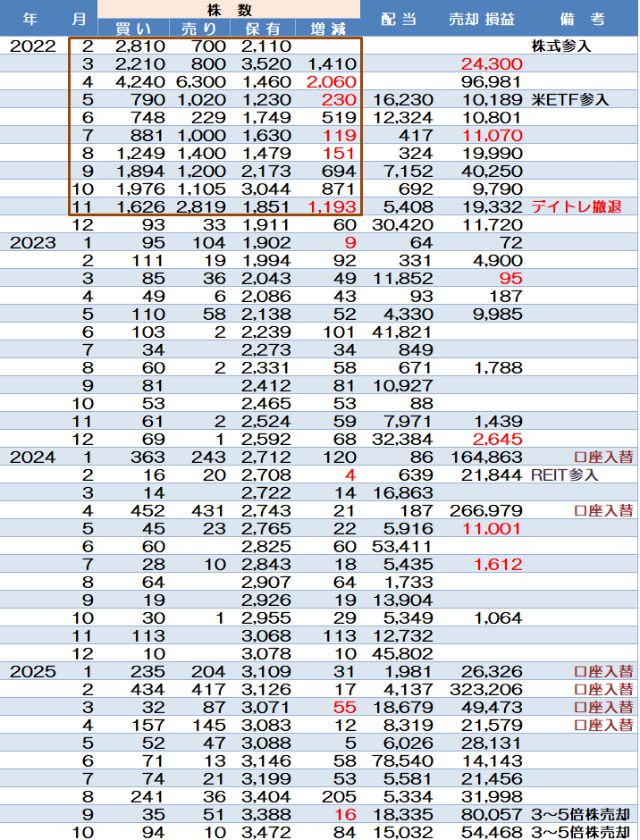Select the 2024 year cell
The image size is (640, 840).
[x=33, y=458]
